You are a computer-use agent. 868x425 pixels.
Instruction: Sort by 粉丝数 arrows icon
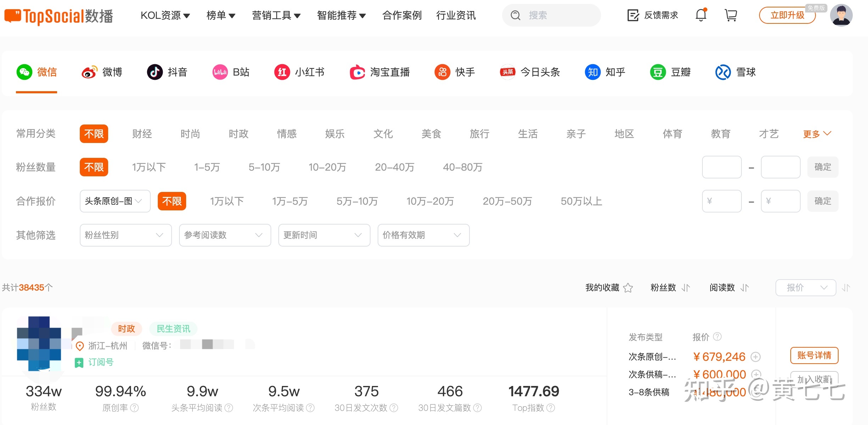(686, 288)
